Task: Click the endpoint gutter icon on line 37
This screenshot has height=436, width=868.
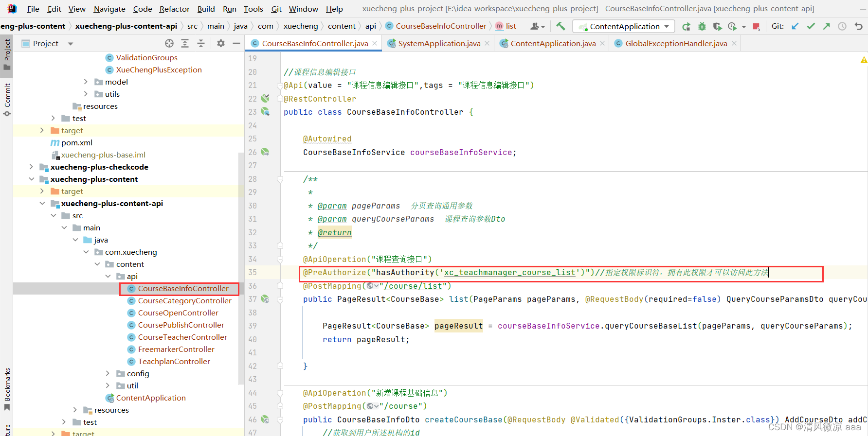Action: [265, 299]
